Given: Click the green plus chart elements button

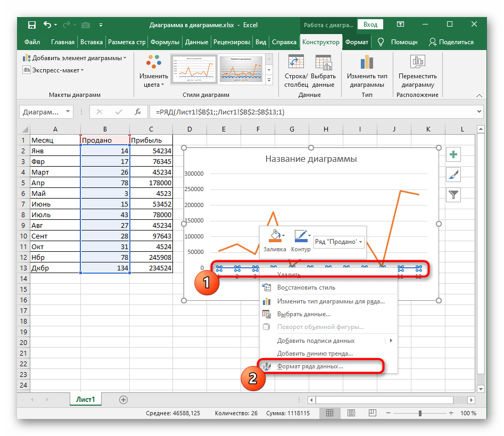Looking at the screenshot, I should pos(453,155).
